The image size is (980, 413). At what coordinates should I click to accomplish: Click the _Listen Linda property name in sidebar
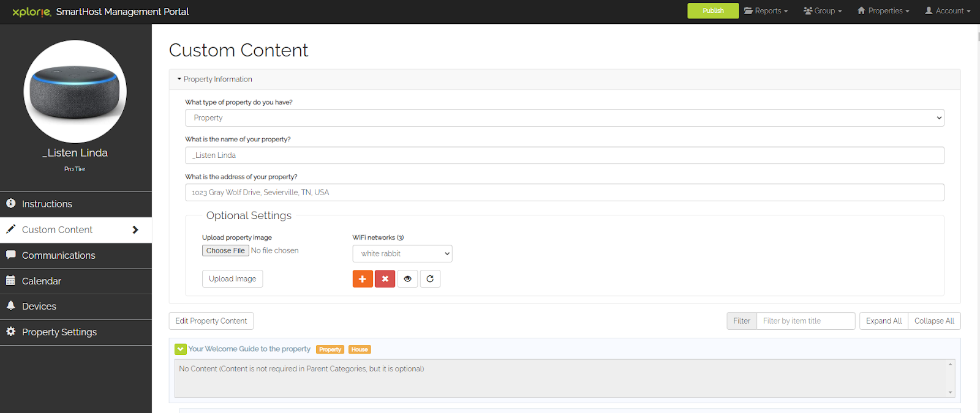point(75,152)
